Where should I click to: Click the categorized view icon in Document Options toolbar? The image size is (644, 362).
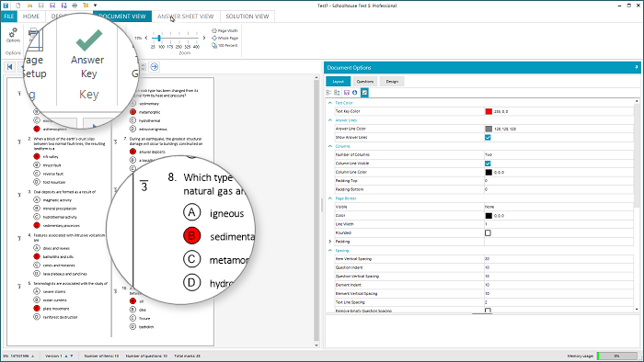(x=329, y=93)
